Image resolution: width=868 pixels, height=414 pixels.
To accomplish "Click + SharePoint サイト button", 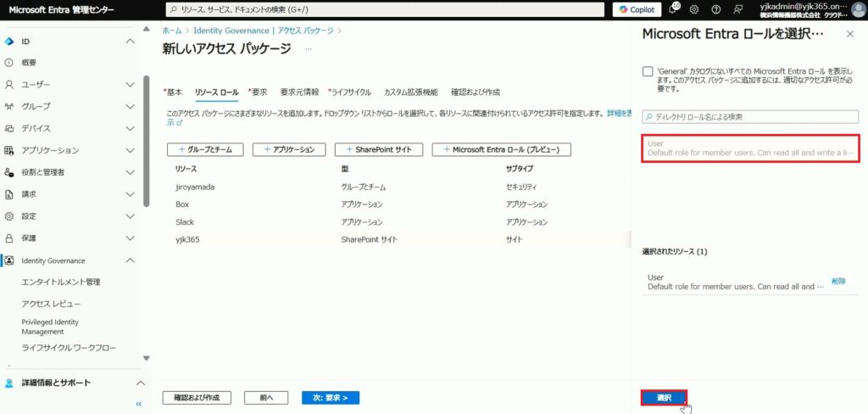I will pos(379,149).
